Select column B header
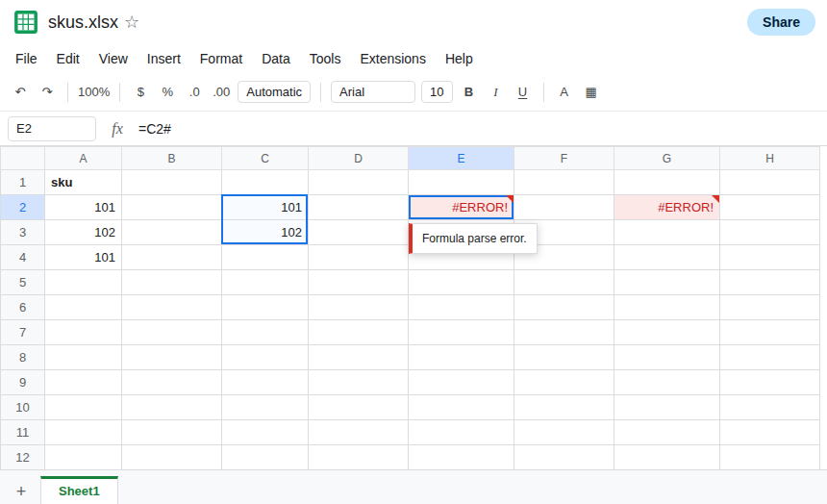Image resolution: width=827 pixels, height=504 pixels. point(171,159)
